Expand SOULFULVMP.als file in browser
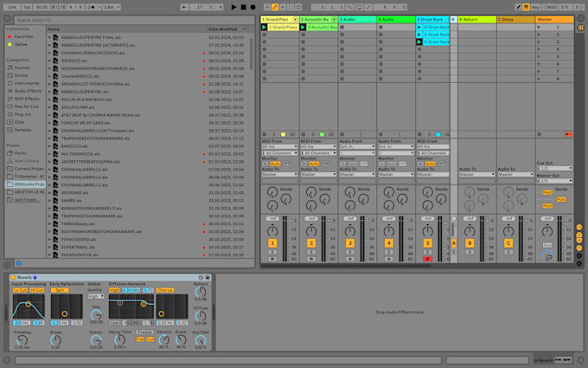Image resolution: width=588 pixels, height=368 pixels. pyautogui.click(x=49, y=107)
